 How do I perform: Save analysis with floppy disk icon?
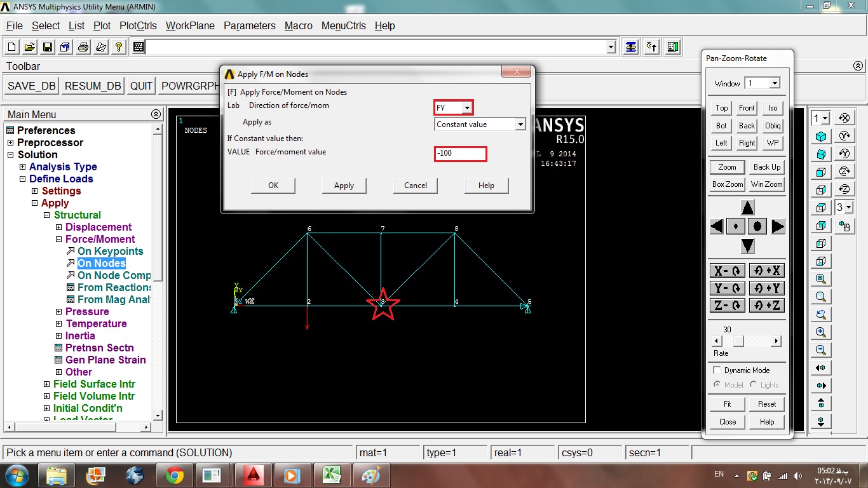(x=48, y=47)
